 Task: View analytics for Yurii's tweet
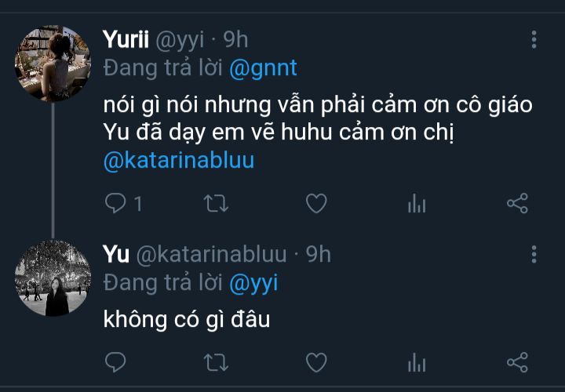coord(417,203)
